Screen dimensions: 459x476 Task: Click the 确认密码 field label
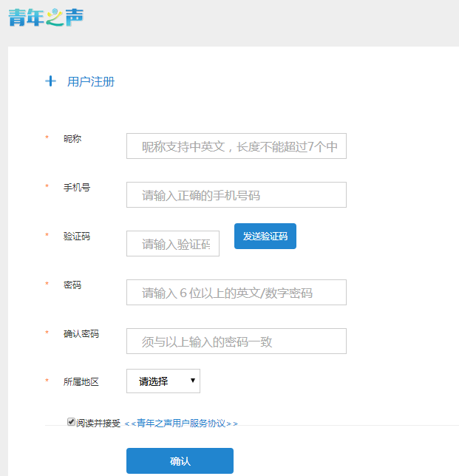point(81,333)
